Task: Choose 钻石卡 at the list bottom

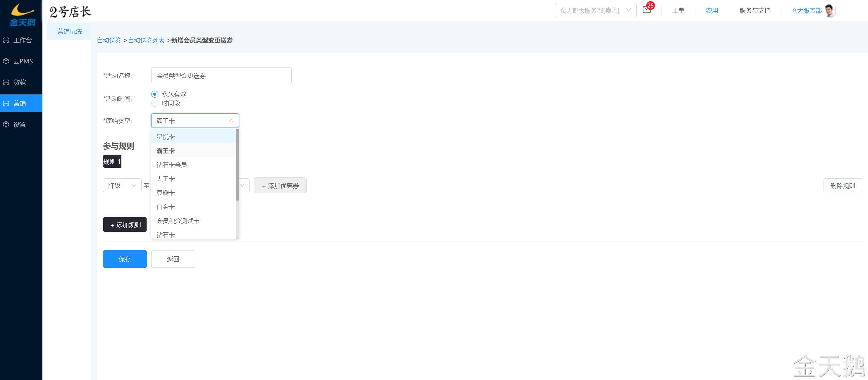Action: tap(194, 234)
